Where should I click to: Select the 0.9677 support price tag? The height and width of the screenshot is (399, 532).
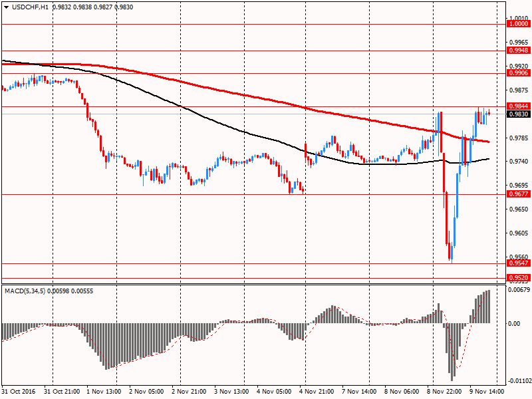[x=518, y=194]
